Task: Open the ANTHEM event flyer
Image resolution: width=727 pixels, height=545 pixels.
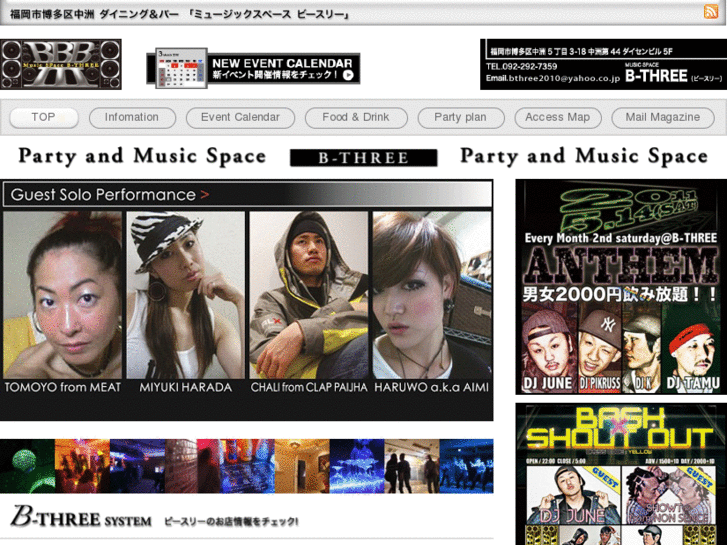Action: point(621,287)
